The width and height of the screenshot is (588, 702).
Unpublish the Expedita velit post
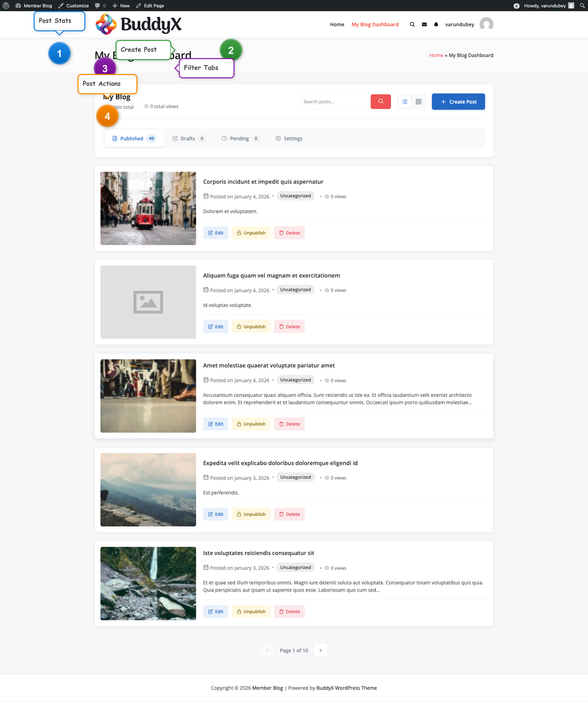[x=251, y=514]
